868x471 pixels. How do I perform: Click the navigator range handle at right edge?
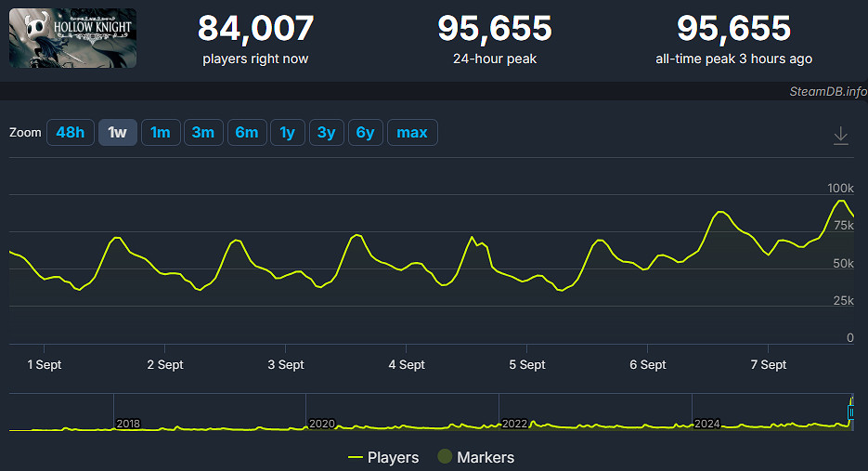[851, 412]
